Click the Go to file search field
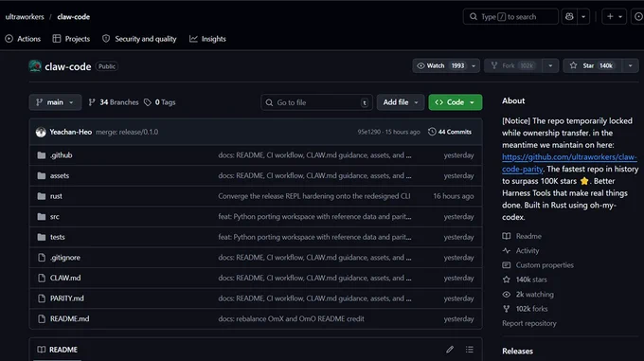This screenshot has width=644, height=361. click(316, 102)
